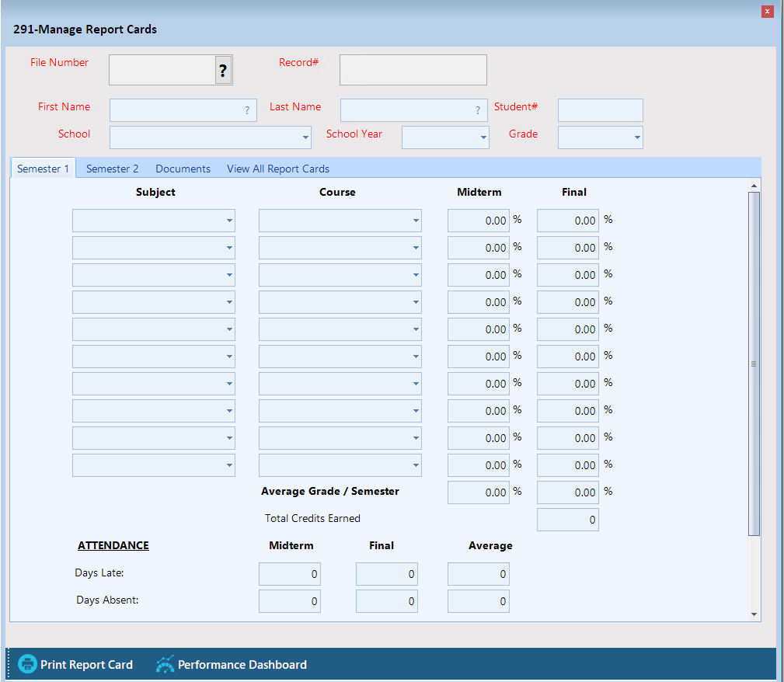Expand the first Subject dropdown
The image size is (784, 682).
(229, 221)
